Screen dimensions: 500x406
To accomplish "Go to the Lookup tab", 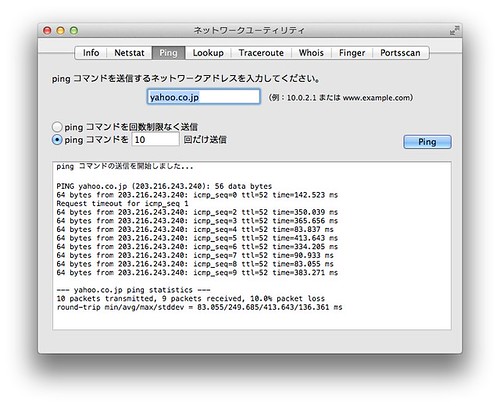I will (x=208, y=53).
